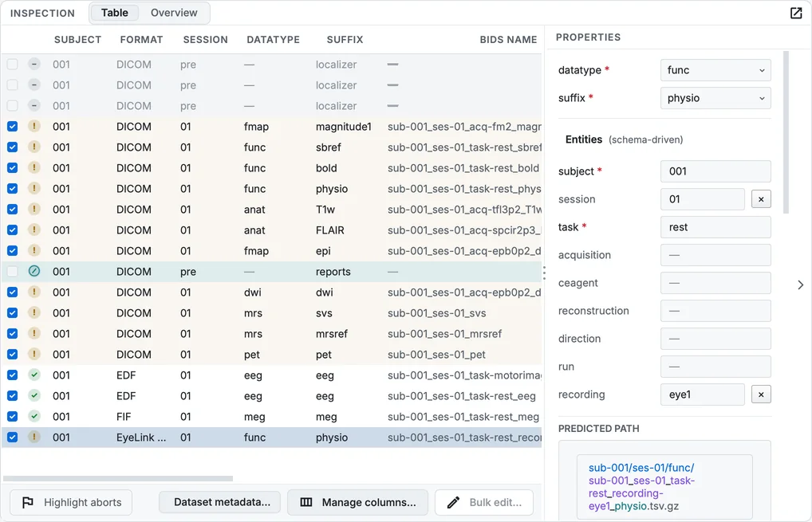Select the task-motorimagery eeg row name
This screenshot has width=812, height=522.
click(x=464, y=375)
